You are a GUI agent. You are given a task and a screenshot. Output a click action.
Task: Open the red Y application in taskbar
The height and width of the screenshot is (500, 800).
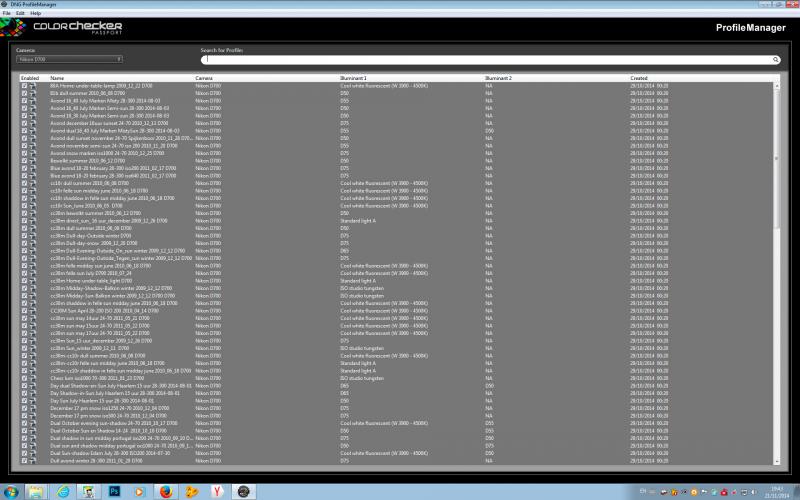[x=217, y=491]
